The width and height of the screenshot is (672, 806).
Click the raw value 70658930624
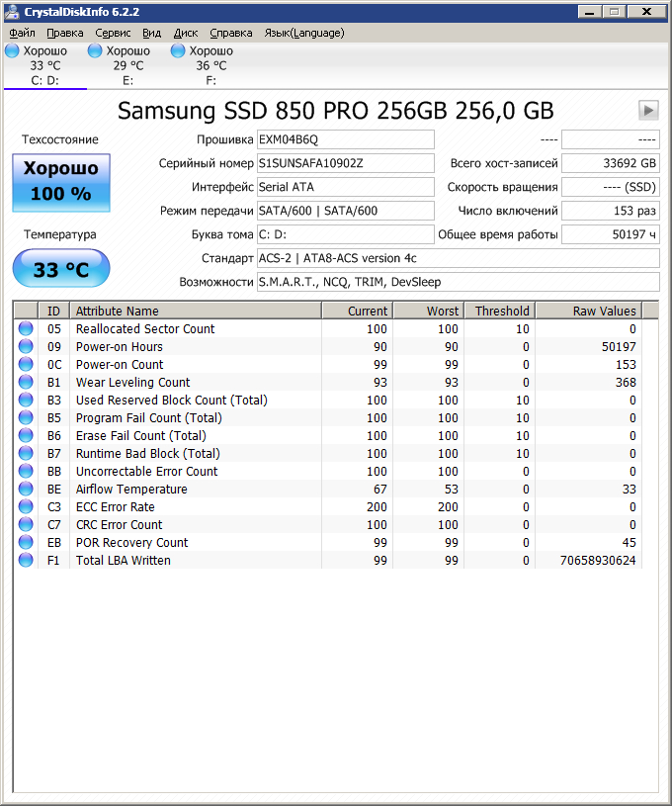pos(598,561)
